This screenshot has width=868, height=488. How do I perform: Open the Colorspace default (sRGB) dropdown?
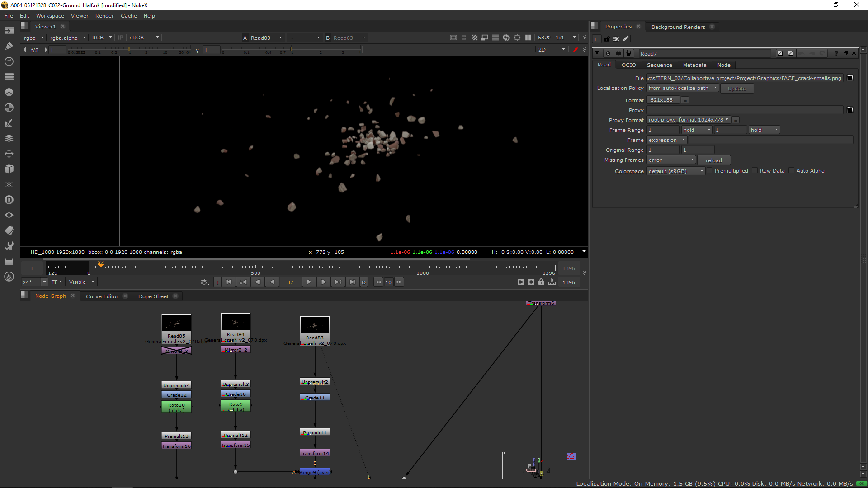pyautogui.click(x=675, y=171)
